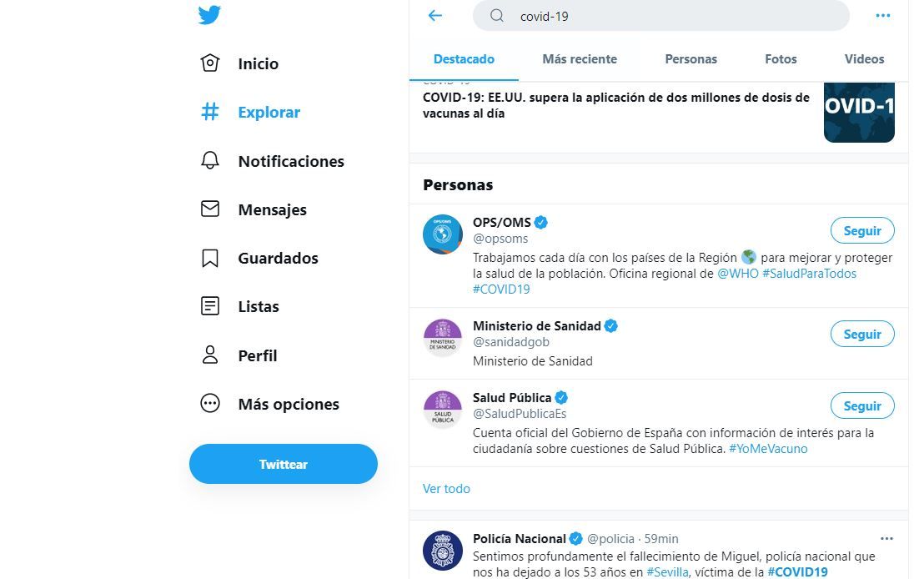This screenshot has height=579, width=924.
Task: Click the back arrow beside search
Action: point(434,16)
